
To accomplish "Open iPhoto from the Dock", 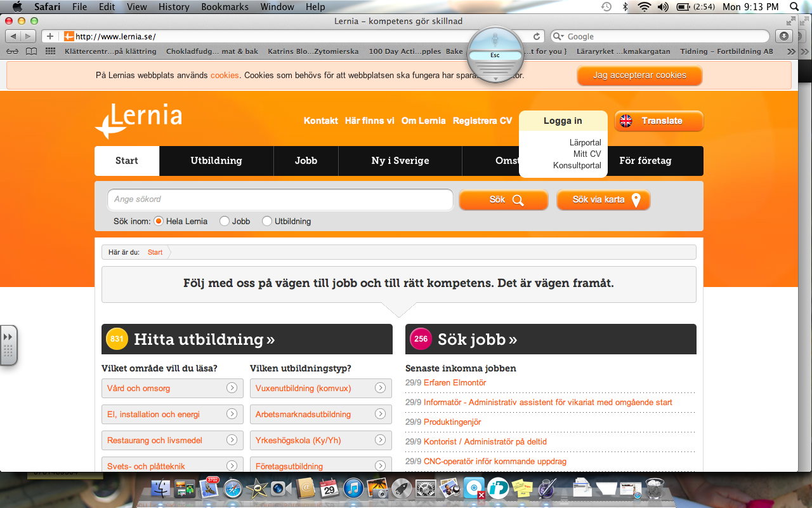I will tap(377, 488).
